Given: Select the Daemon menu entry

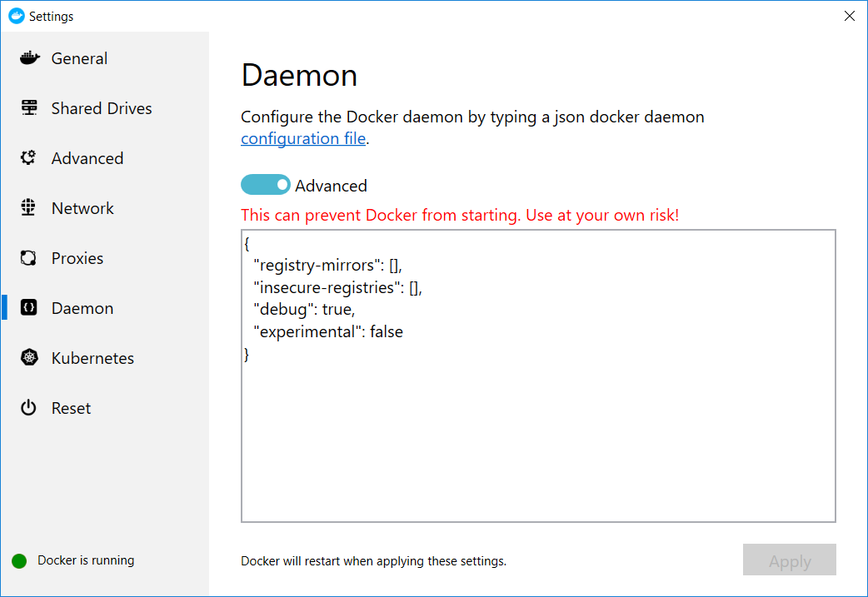Looking at the screenshot, I should coord(82,307).
